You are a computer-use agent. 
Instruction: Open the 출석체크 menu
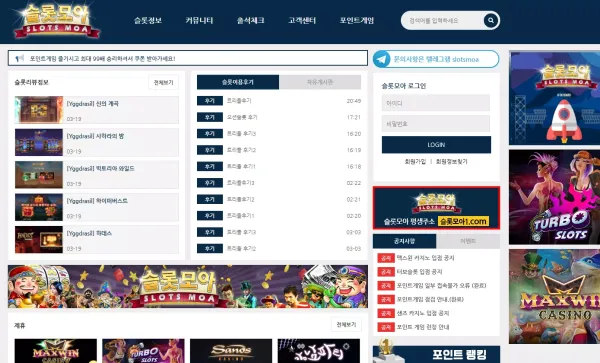[x=250, y=21]
